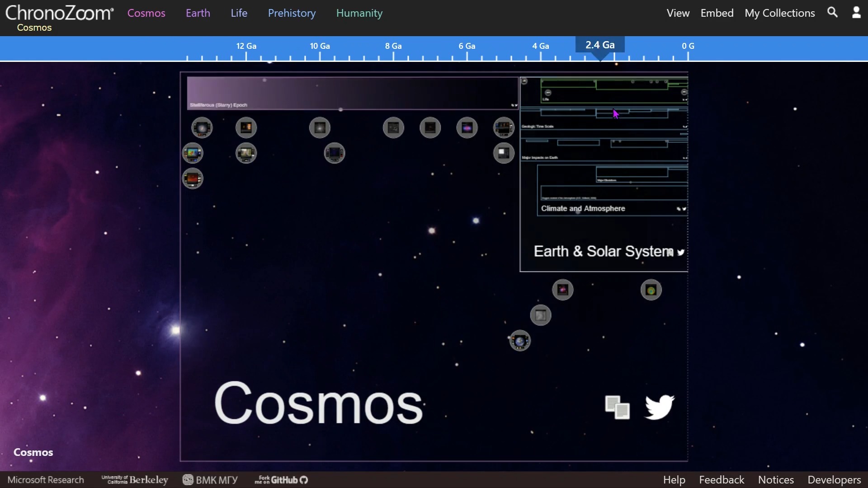This screenshot has width=868, height=488.
Task: Open the Embed option
Action: click(717, 13)
